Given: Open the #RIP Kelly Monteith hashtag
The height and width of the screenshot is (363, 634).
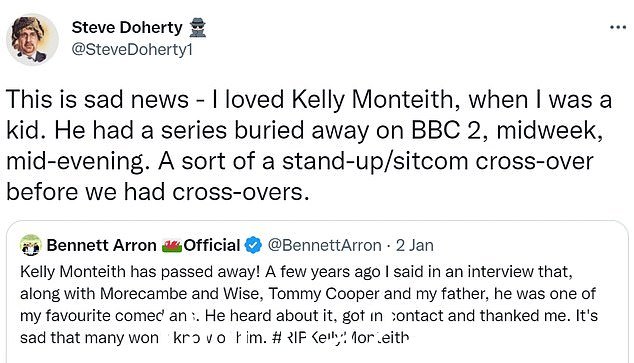Looking at the screenshot, I should 341,337.
